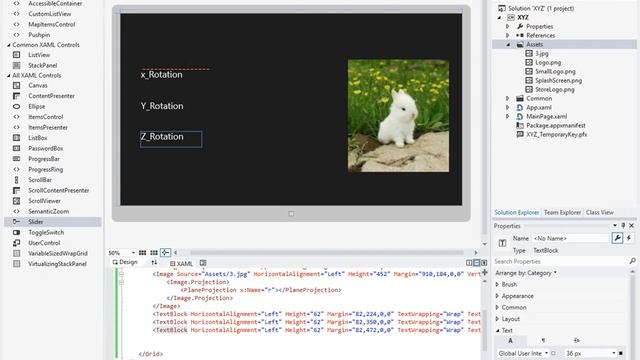Click the swap panes arrows icon
640x360 pixels.
point(154,263)
